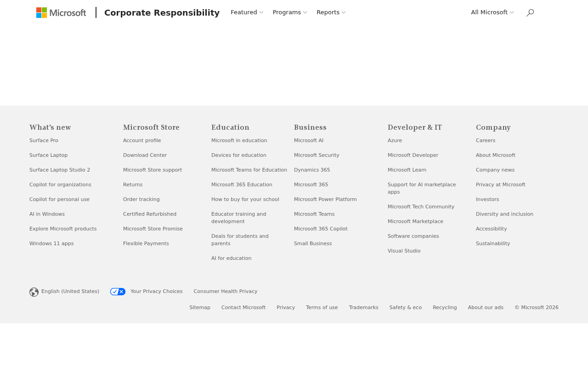Image resolution: width=588 pixels, height=368 pixels.
Task: Go to Download Center
Action: (145, 155)
